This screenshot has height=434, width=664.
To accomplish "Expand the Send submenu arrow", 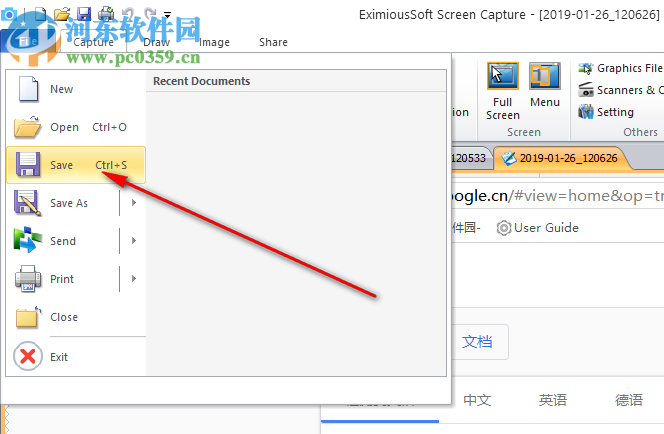I will pyautogui.click(x=133, y=240).
